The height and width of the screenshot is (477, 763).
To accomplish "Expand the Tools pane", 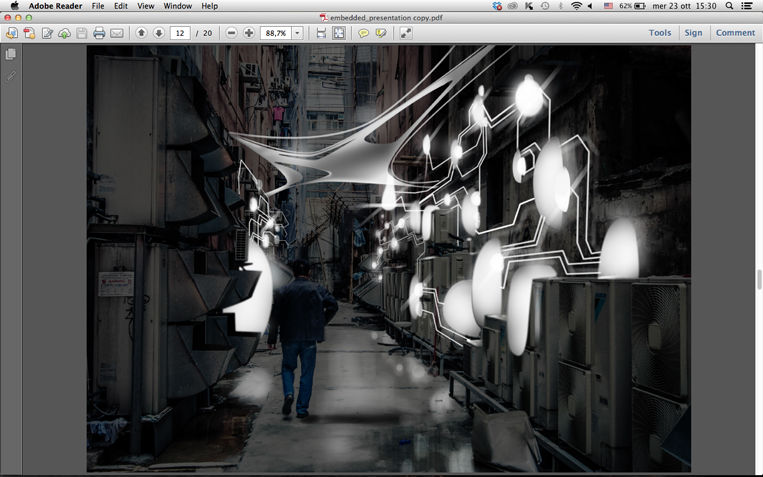I will [660, 33].
